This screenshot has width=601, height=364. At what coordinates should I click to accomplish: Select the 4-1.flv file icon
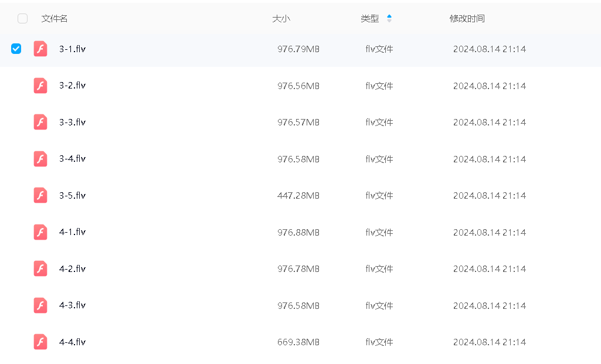(x=40, y=232)
